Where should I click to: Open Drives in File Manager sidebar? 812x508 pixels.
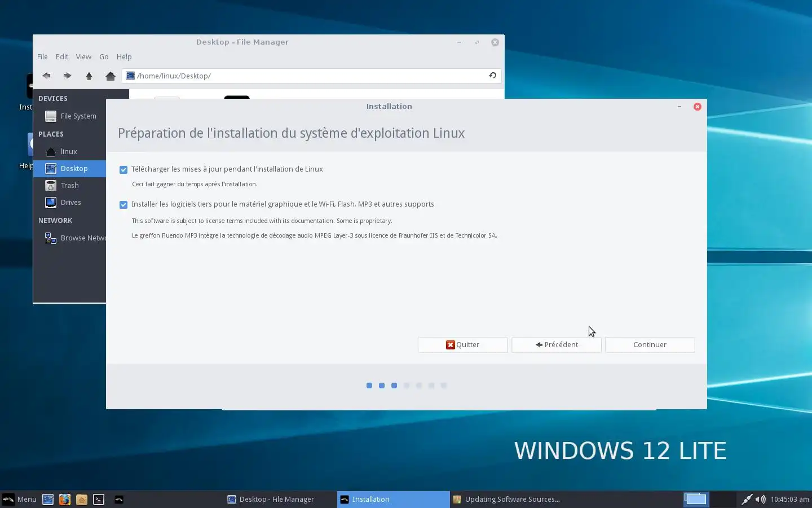point(70,203)
